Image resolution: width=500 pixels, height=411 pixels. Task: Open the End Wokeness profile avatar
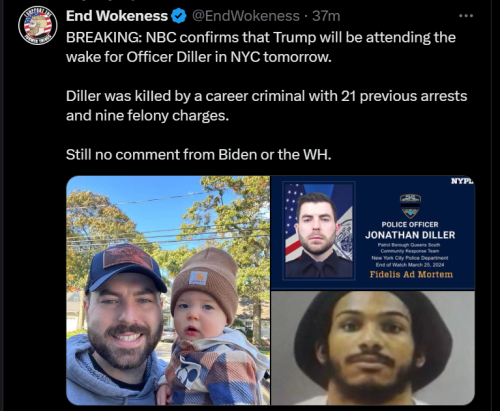coord(37,26)
